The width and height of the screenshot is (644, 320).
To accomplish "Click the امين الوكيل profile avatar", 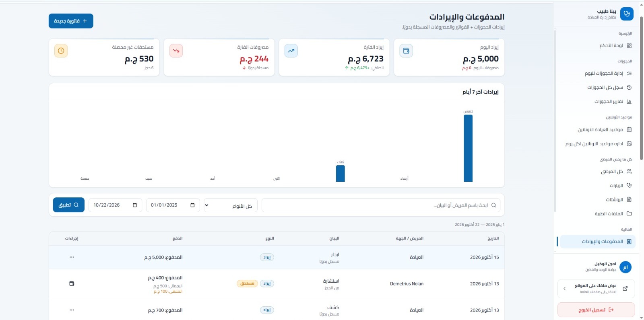I will click(625, 267).
